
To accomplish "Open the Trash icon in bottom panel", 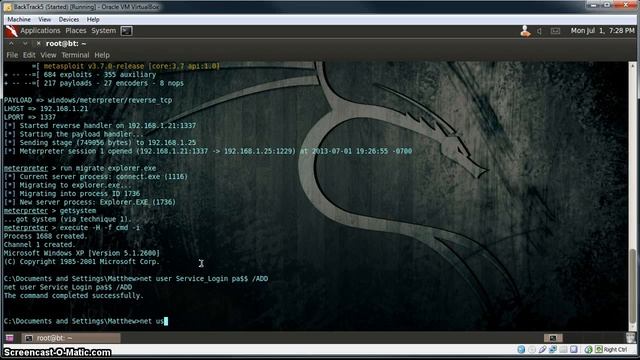I will [x=631, y=338].
